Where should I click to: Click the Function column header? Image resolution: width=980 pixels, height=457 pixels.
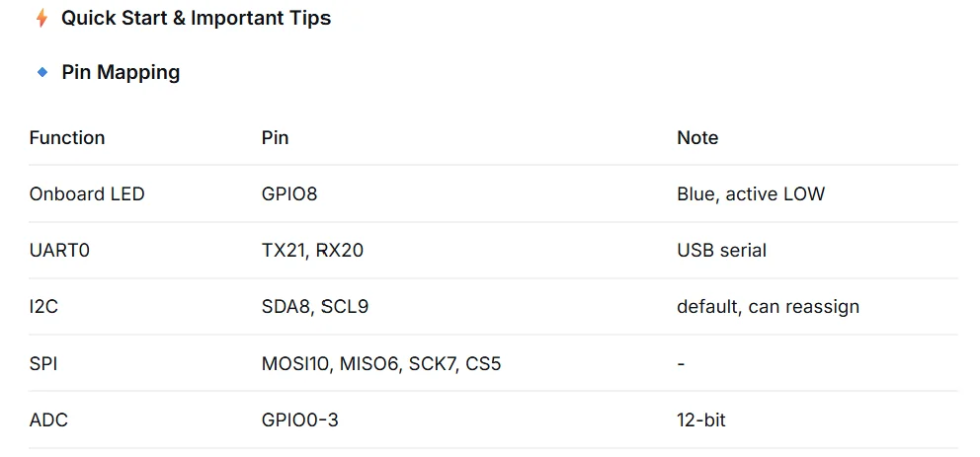[x=67, y=137]
